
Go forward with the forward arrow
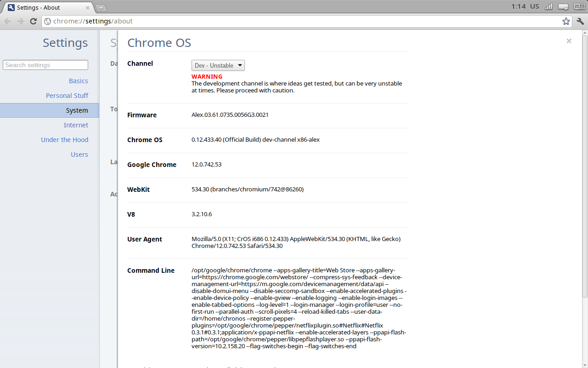coord(20,21)
